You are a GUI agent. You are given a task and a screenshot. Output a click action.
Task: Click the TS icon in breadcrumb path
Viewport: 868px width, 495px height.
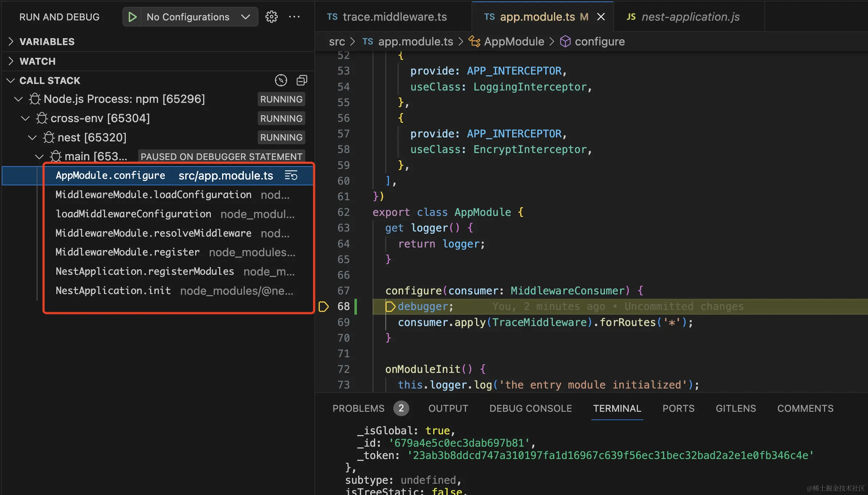pos(367,41)
